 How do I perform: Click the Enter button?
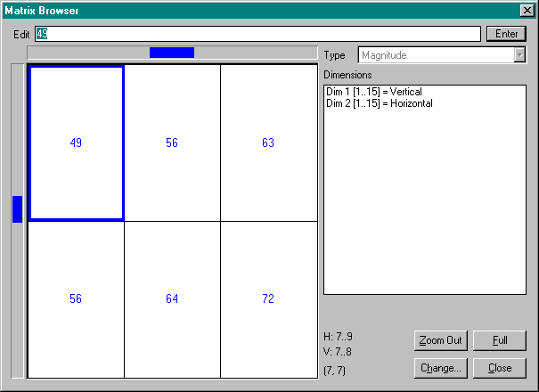pyautogui.click(x=506, y=34)
